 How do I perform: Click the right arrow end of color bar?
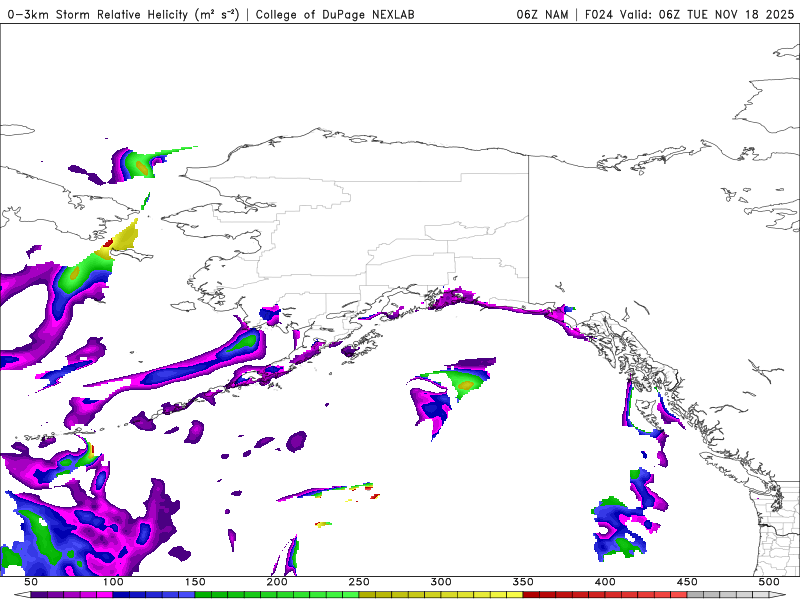tap(778, 595)
